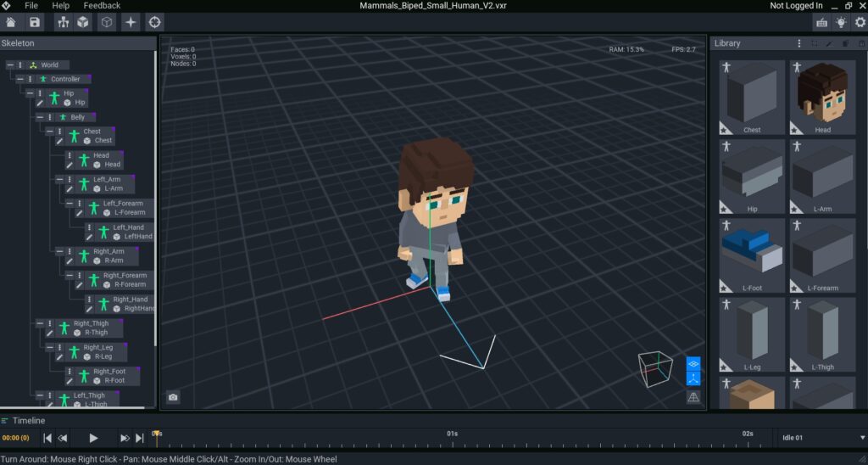Collapse the Belly tree node
This screenshot has height=465, width=868.
(40, 117)
